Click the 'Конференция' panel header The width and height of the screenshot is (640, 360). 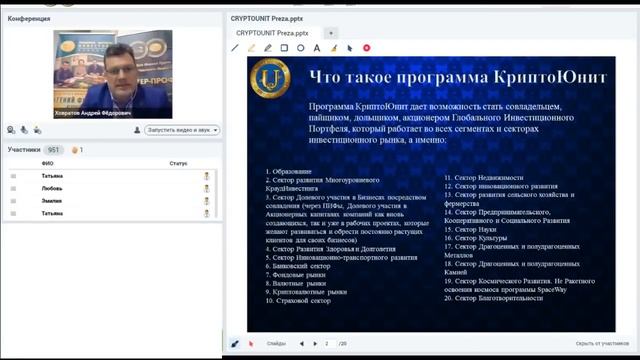click(x=29, y=19)
